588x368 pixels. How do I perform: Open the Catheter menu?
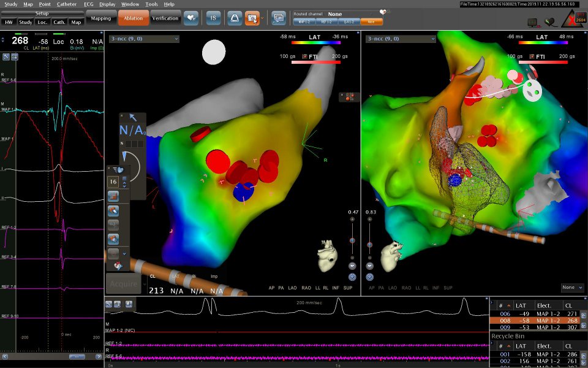[67, 4]
